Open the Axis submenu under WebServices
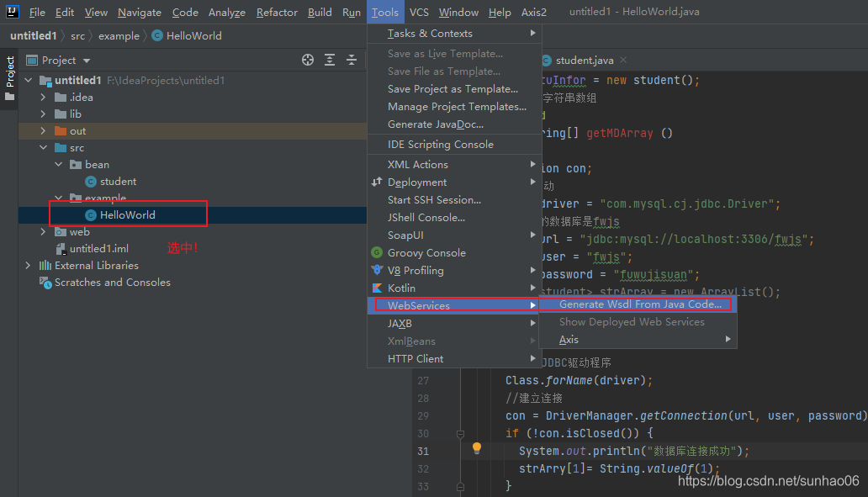 (638, 339)
